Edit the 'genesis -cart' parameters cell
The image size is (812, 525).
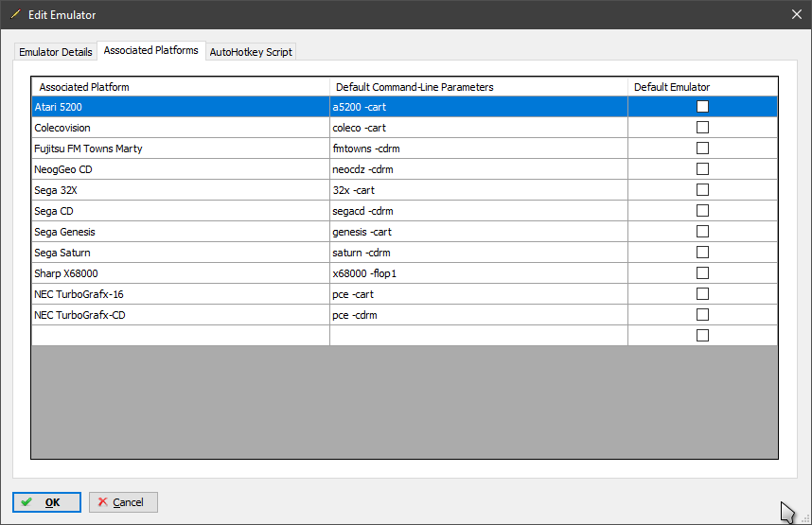479,232
